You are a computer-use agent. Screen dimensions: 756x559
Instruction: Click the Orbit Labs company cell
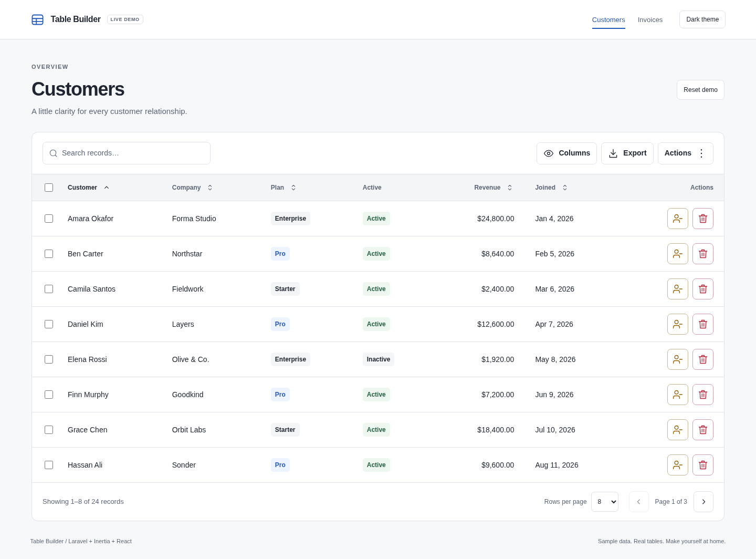point(189,430)
